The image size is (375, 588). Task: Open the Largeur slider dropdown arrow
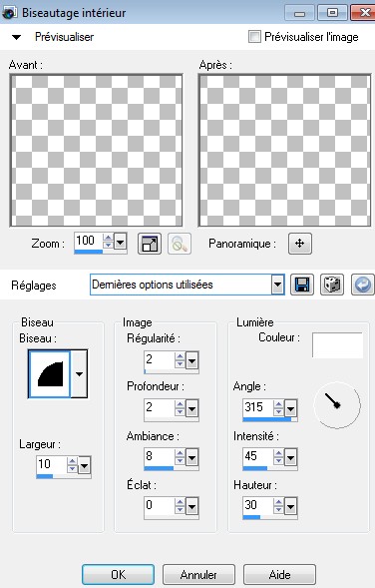[85, 466]
